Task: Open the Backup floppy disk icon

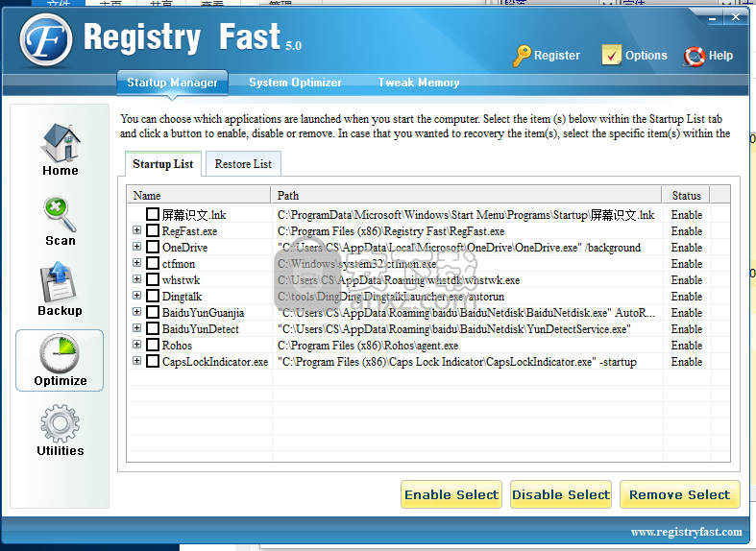Action: [x=59, y=281]
